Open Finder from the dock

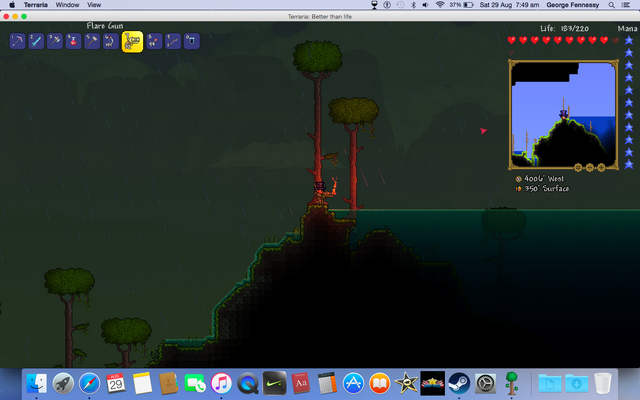pos(37,384)
